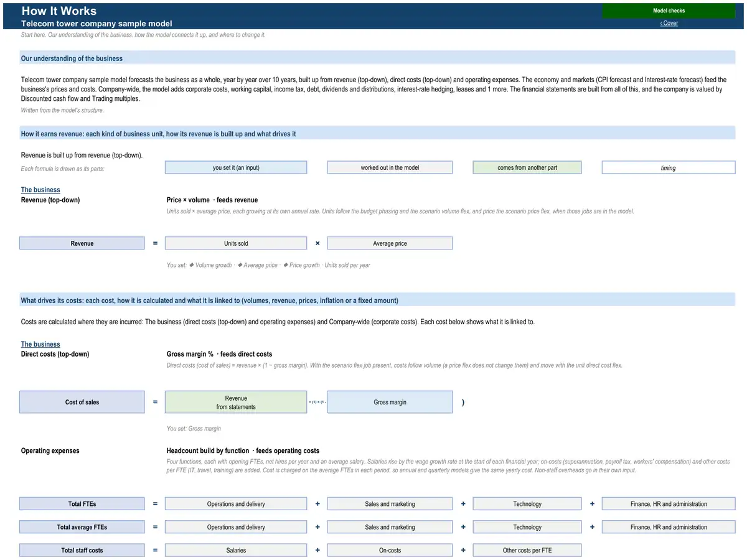Open The business link above Revenue (top-down)
The image size is (747, 560).
[x=40, y=190]
